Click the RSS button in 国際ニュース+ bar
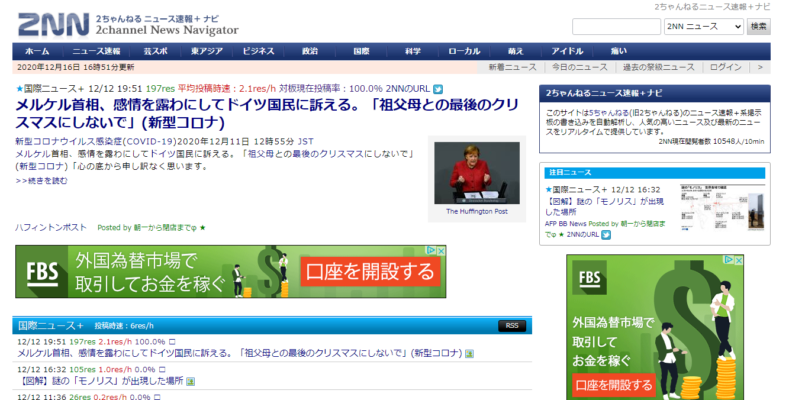The image size is (789, 400). tap(512, 326)
